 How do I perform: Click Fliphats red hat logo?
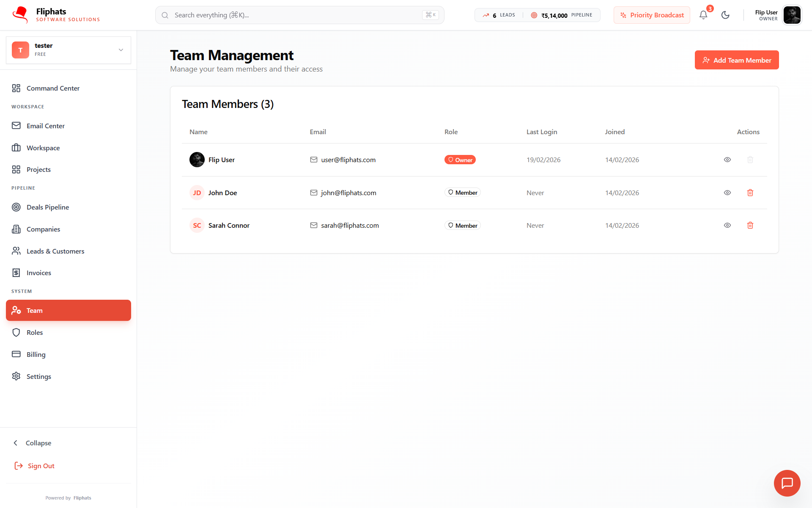[20, 15]
